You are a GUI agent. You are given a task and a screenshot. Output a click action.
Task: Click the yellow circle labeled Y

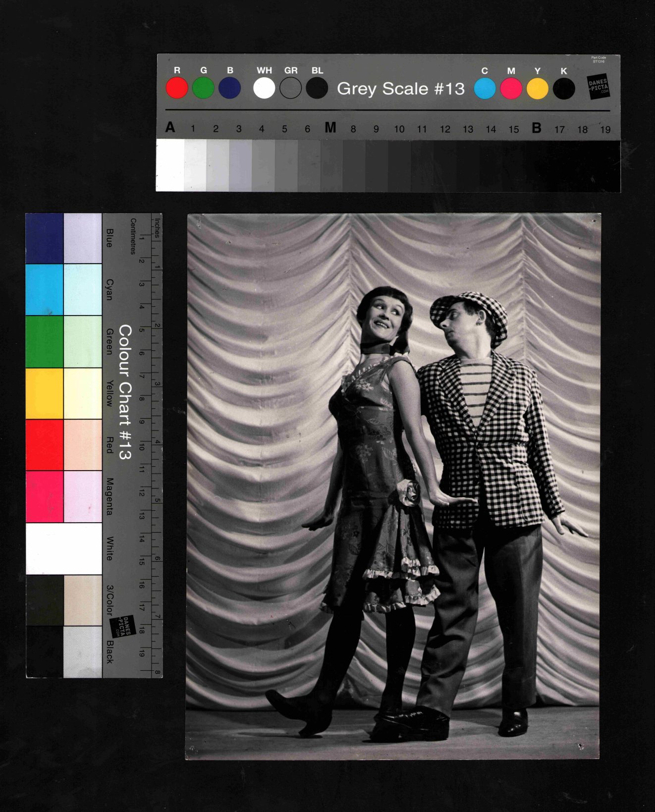click(x=537, y=89)
